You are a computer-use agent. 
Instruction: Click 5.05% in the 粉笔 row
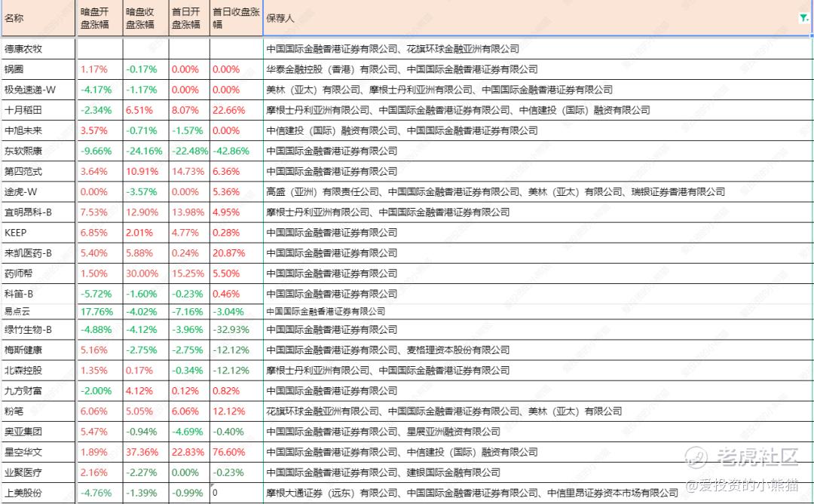(x=139, y=411)
